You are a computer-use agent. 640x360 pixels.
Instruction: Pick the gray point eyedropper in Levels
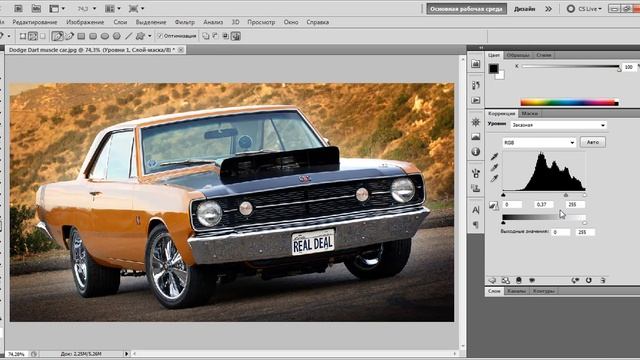pyautogui.click(x=494, y=167)
